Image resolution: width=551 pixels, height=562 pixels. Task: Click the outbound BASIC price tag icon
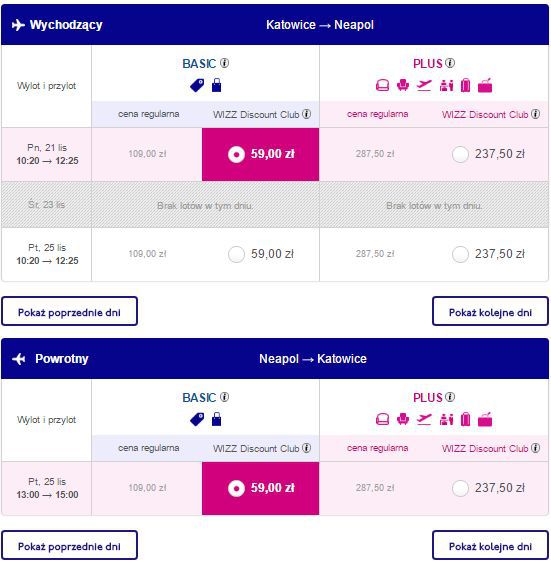click(197, 85)
